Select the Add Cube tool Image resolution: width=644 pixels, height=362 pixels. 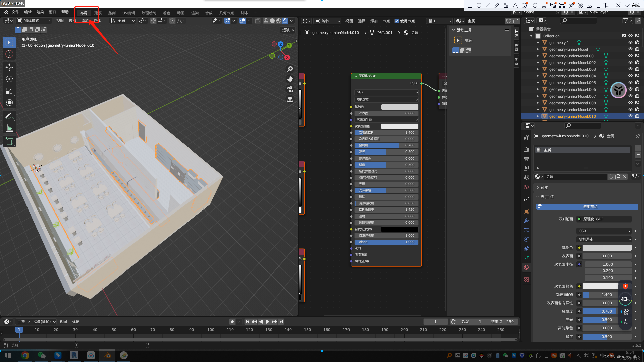point(9,141)
